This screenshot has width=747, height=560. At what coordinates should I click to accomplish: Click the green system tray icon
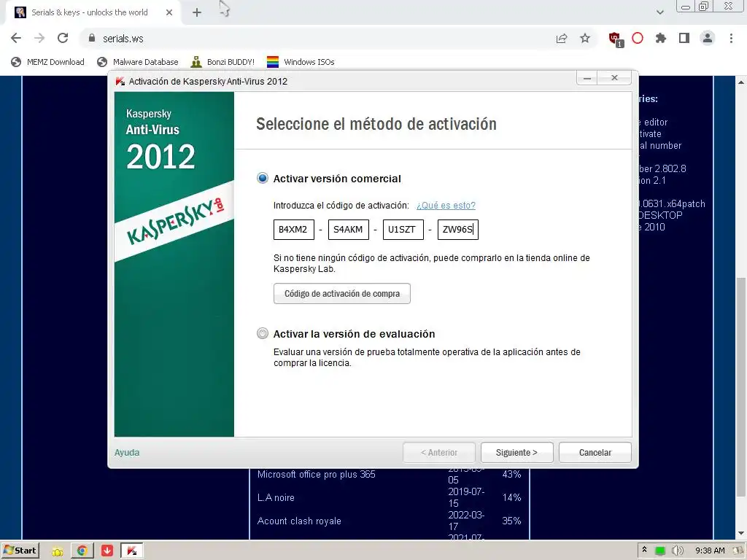tap(659, 551)
